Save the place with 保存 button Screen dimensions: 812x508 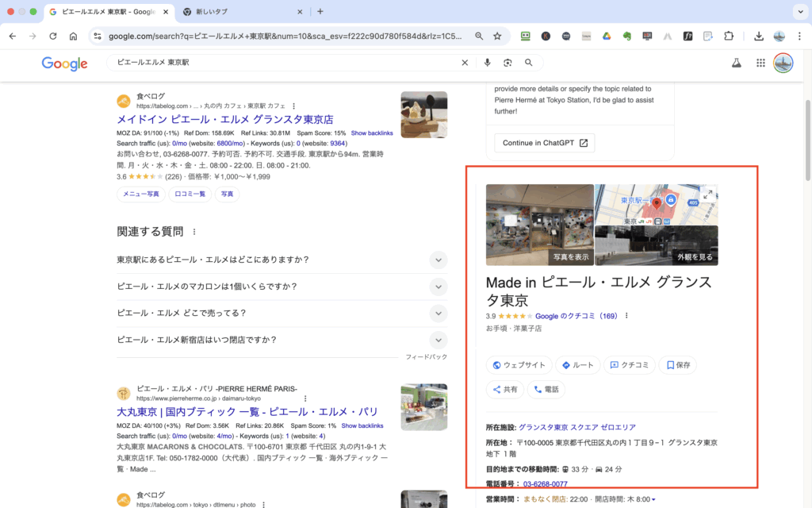point(678,365)
